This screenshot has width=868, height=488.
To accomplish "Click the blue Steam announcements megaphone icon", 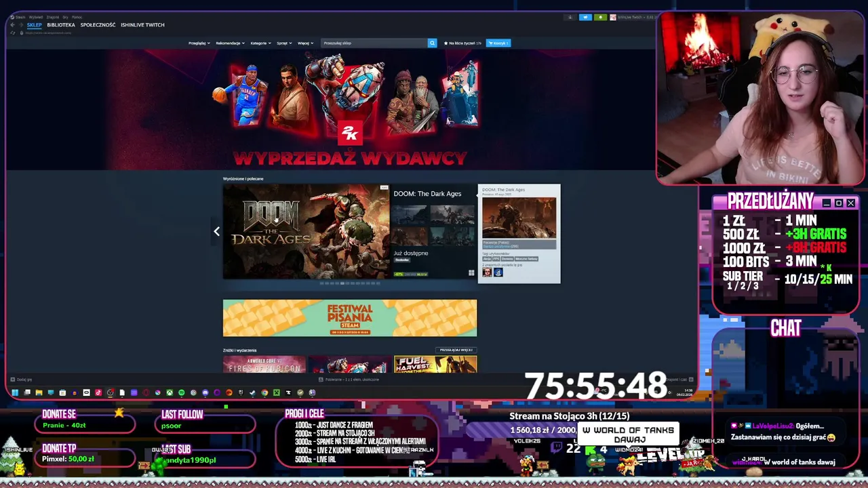I will 585,17.
